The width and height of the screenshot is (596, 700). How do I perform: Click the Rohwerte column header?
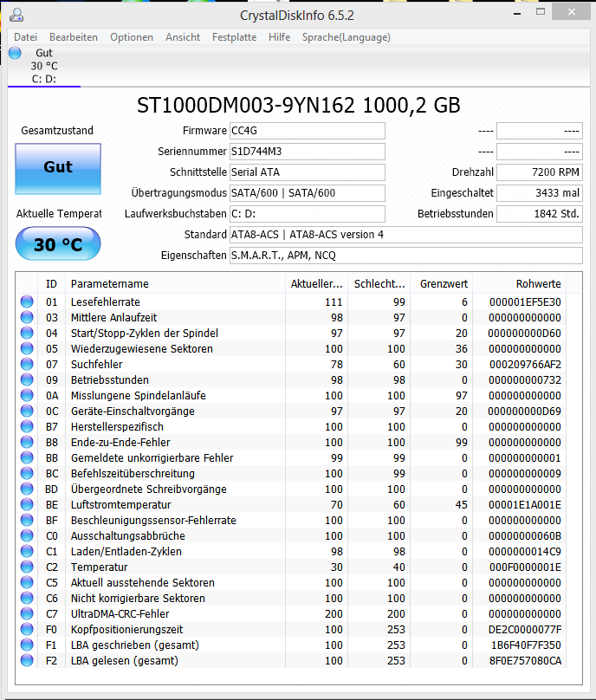pos(519,284)
